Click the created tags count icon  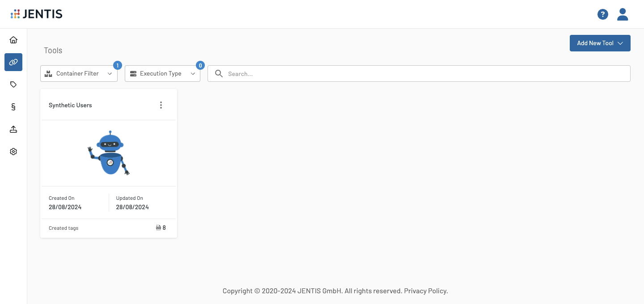tap(158, 228)
